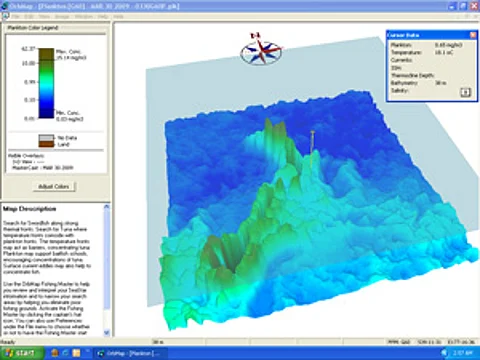The height and width of the screenshot is (360, 480).
Task: Click the third quick launch folder icon
Action: (x=76, y=353)
